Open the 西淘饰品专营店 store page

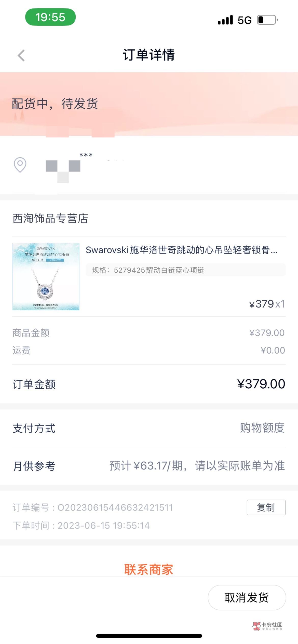point(50,218)
